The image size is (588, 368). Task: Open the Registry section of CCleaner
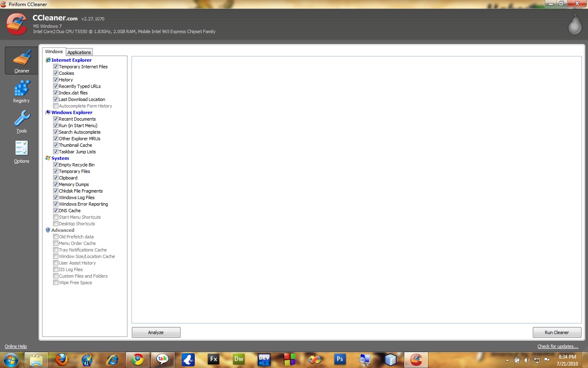(21, 91)
